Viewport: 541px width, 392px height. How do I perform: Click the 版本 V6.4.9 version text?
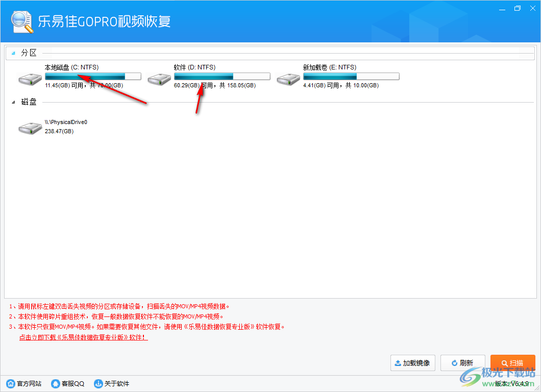pyautogui.click(x=512, y=383)
